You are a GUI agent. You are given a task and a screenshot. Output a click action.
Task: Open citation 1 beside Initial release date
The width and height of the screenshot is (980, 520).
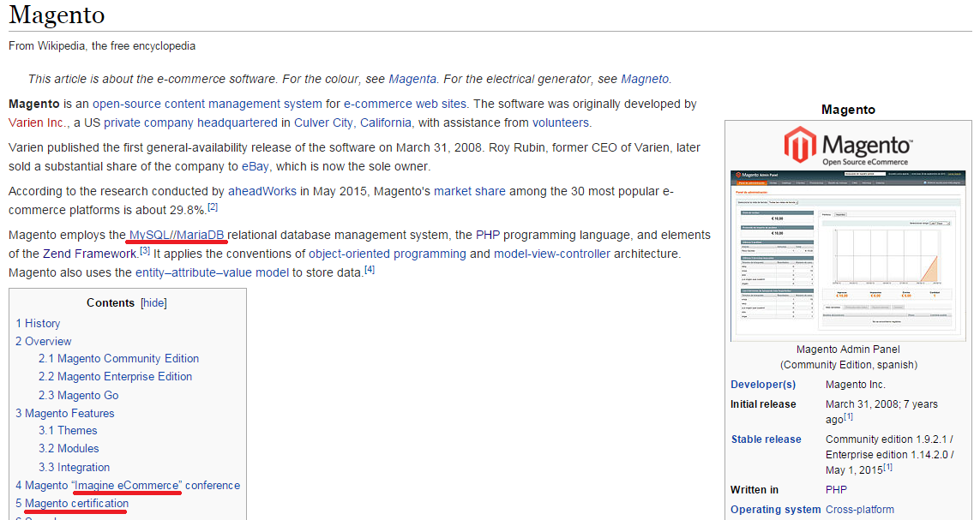coord(848,416)
